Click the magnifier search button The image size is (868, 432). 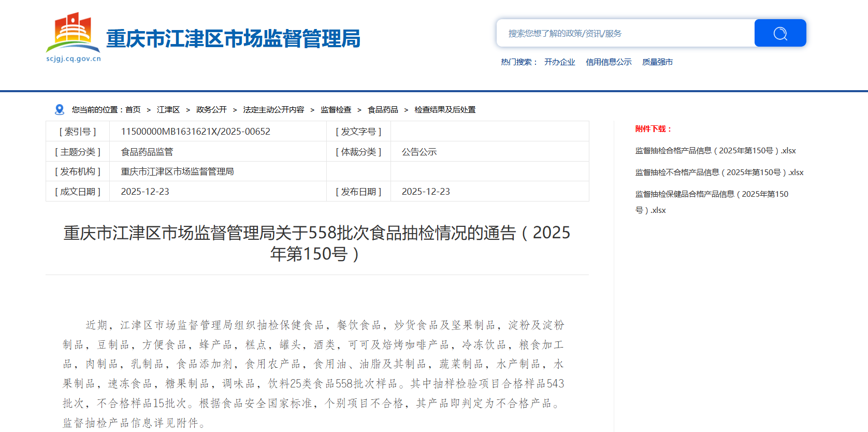pos(780,33)
